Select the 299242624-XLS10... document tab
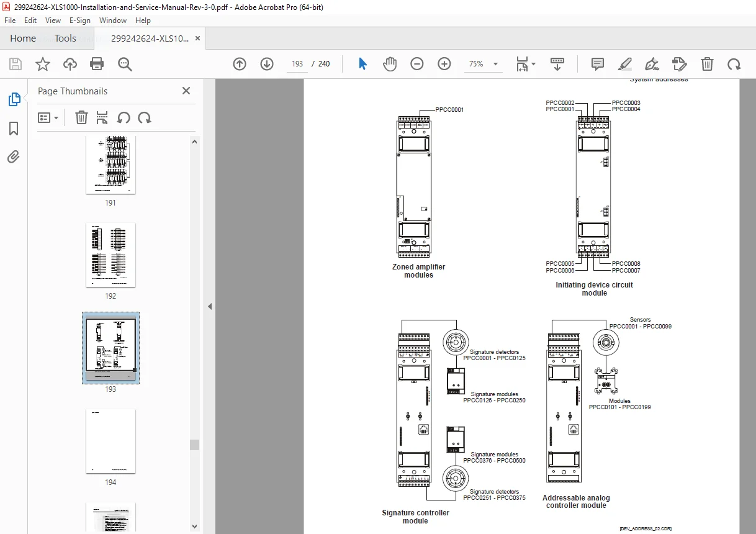Screen dimensions: 756x534 click(x=150, y=38)
